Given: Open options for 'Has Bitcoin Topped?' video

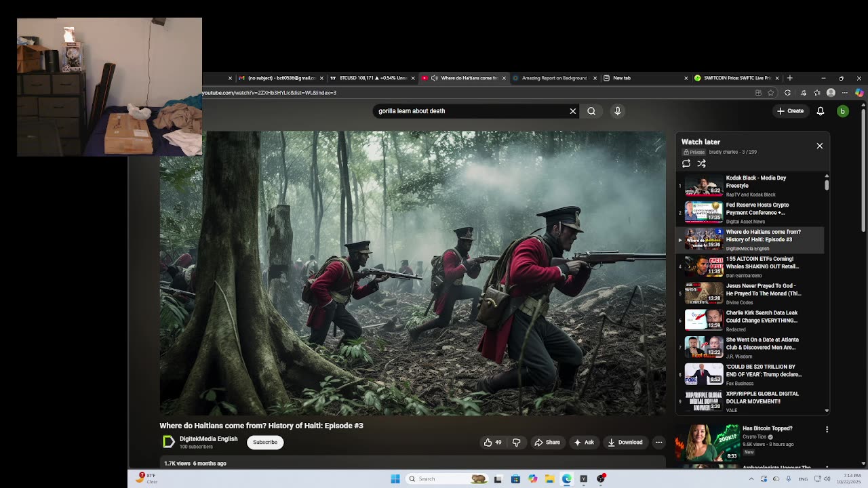Looking at the screenshot, I should (827, 429).
